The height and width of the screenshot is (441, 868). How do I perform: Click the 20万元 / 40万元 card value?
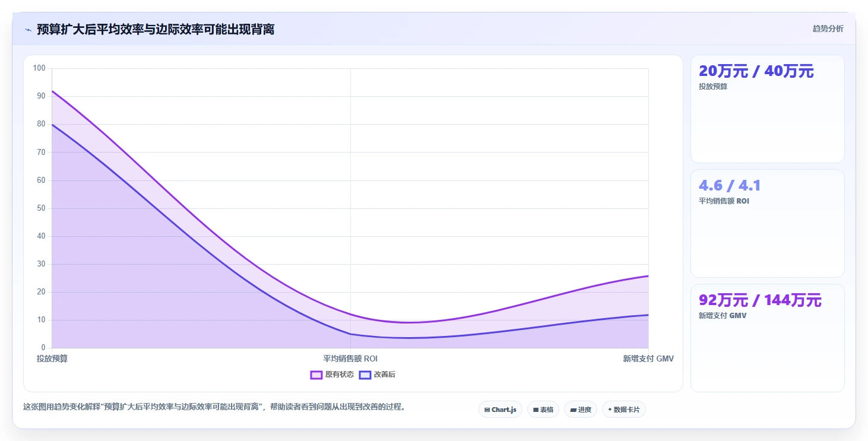tap(756, 71)
